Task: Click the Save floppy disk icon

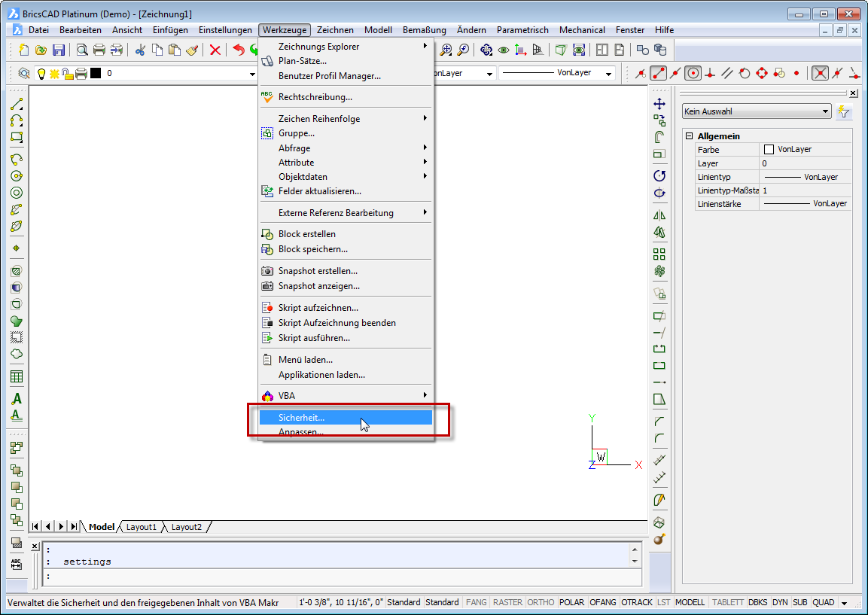Action: 58,50
